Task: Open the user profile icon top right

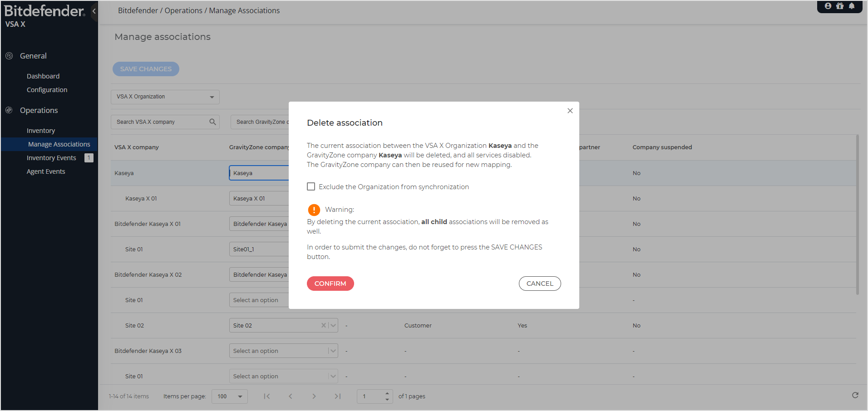Action: (x=827, y=6)
